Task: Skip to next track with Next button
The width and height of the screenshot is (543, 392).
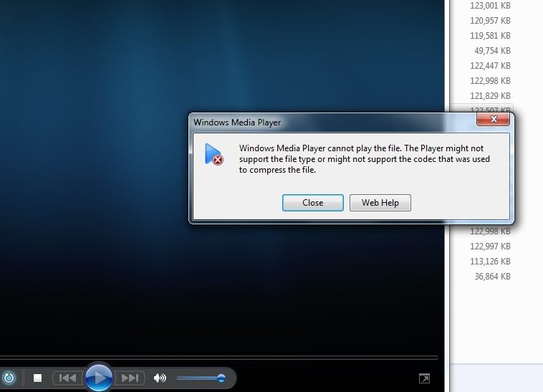Action: [130, 378]
